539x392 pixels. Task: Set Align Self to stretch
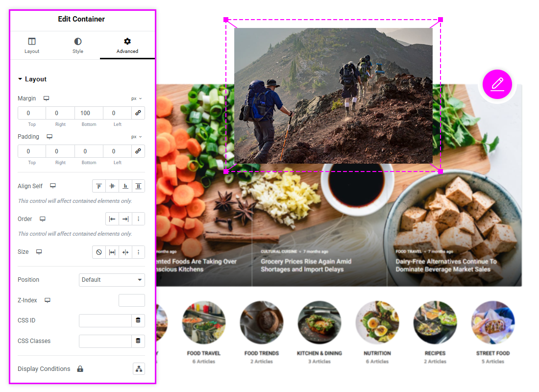pyautogui.click(x=139, y=186)
